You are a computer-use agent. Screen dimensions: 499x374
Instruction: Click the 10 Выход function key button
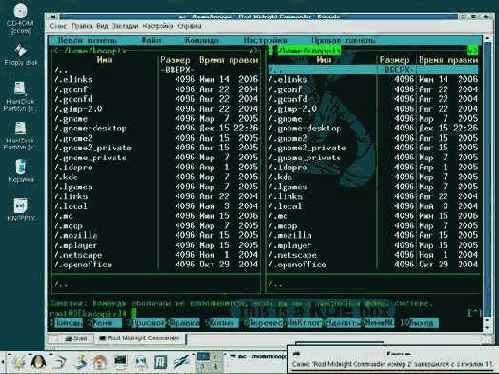pos(420,323)
